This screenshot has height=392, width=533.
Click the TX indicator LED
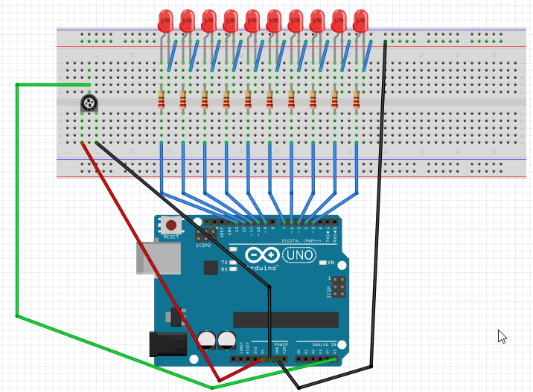pos(233,263)
